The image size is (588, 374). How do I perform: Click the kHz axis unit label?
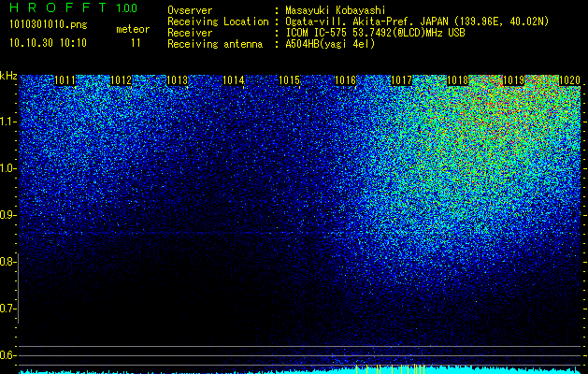pos(8,76)
